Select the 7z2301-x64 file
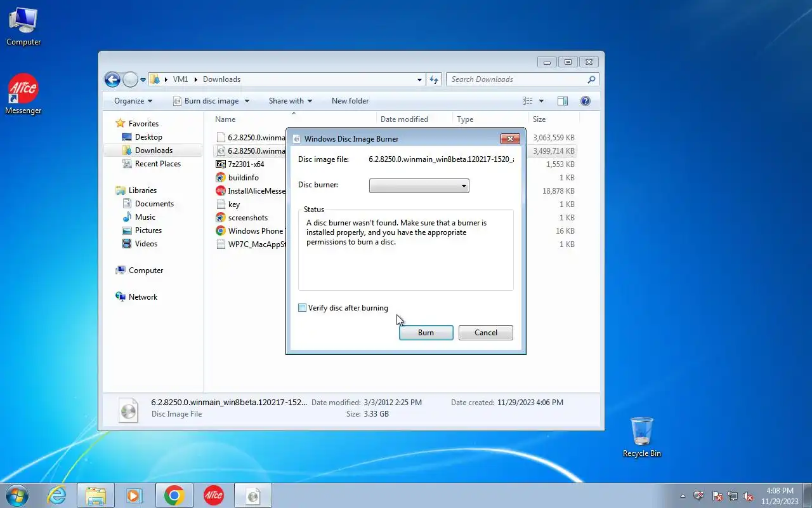812x508 pixels. point(246,164)
